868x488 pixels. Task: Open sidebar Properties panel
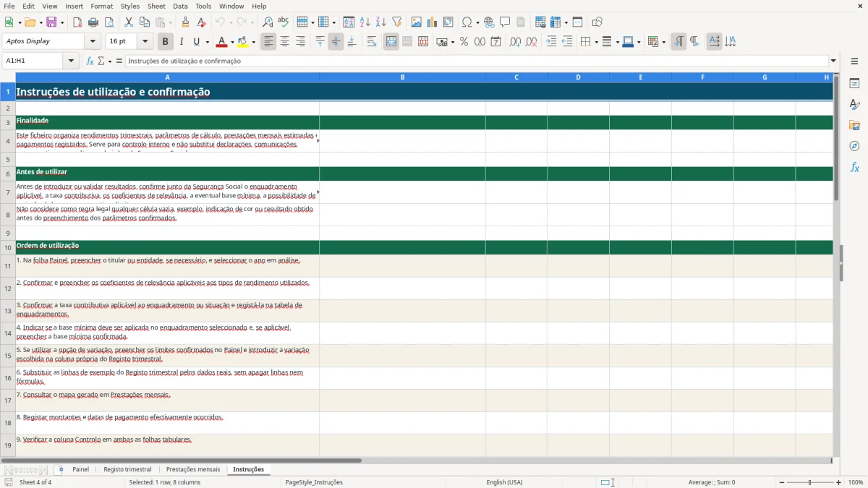854,84
